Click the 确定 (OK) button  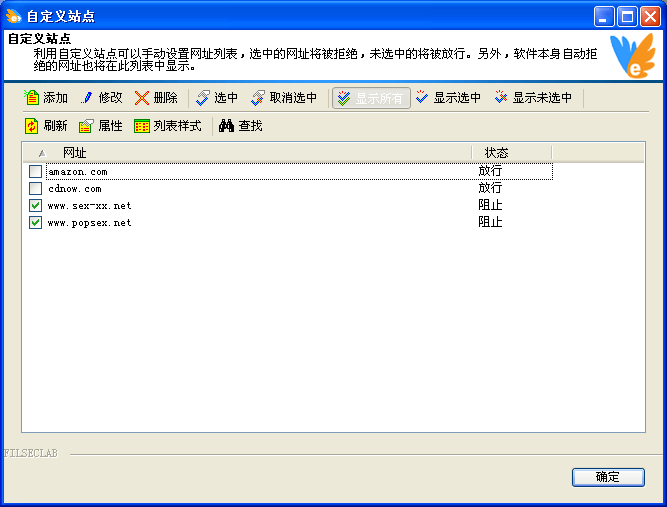[607, 477]
